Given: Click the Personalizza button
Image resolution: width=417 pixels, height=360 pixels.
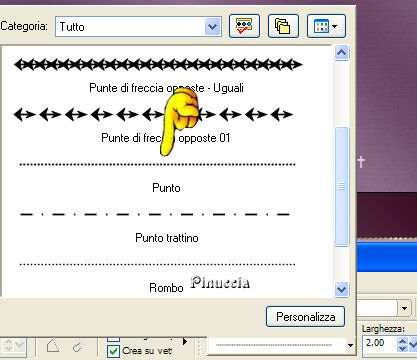Looking at the screenshot, I should point(305,316).
